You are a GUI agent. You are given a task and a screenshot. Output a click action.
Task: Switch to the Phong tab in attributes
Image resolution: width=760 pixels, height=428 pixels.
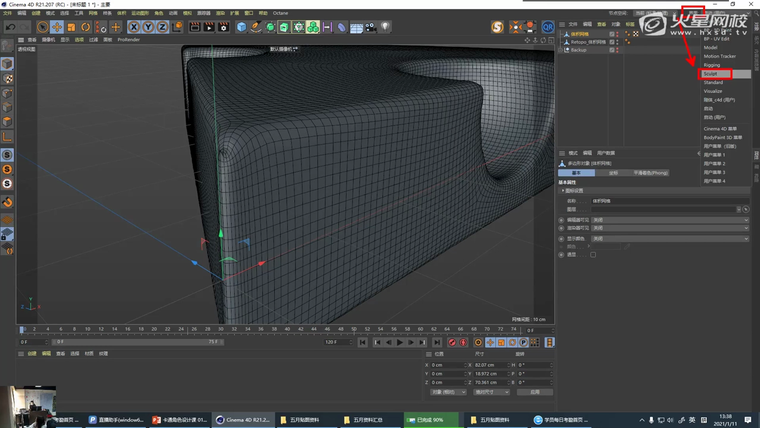point(651,172)
